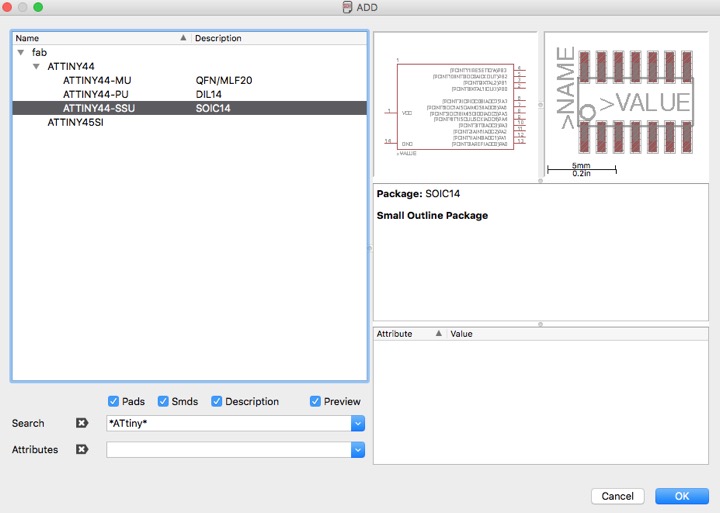Clear the Search field with its X icon

click(x=82, y=423)
